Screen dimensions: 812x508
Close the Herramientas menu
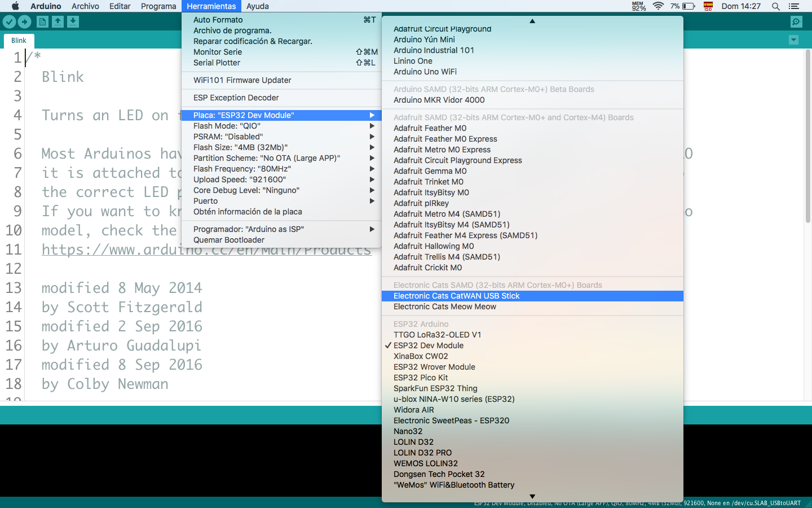click(211, 6)
